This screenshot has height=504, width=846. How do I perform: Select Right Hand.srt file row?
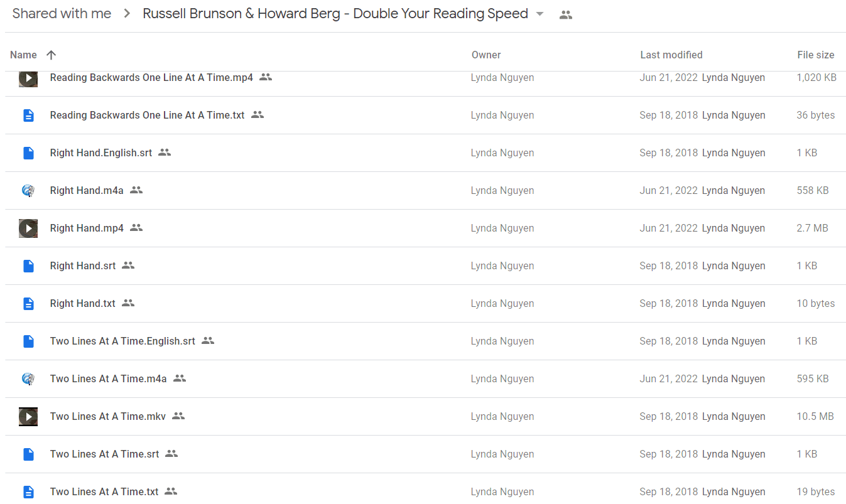(425, 266)
